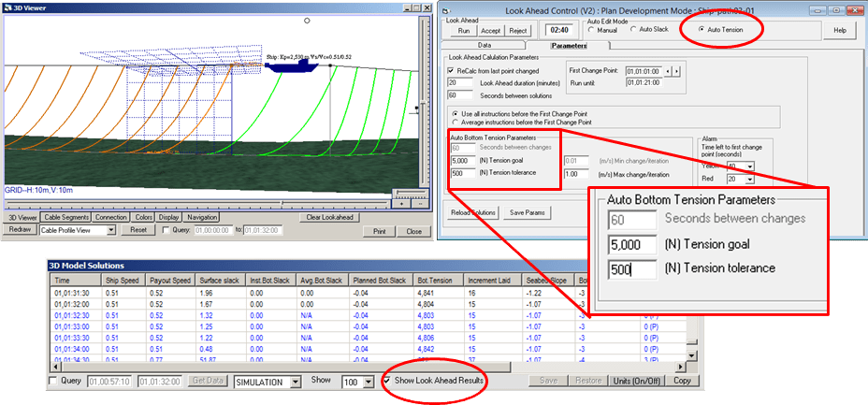
Task: Click the Clear Lookahead button
Action: pos(330,217)
